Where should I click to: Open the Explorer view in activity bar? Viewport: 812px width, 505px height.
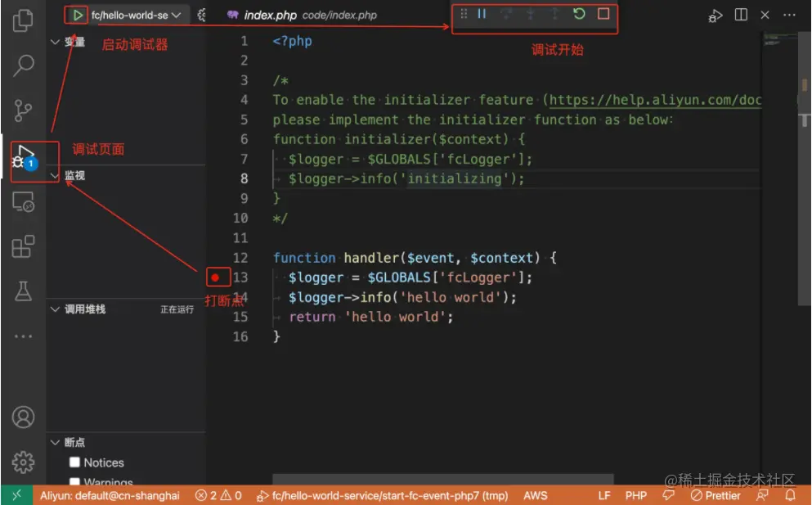23,20
